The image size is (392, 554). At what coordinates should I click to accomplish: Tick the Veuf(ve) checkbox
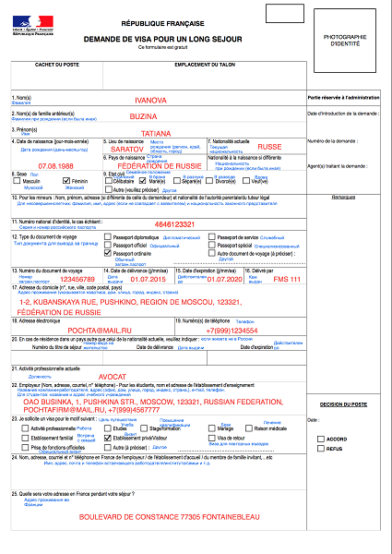pyautogui.click(x=246, y=181)
